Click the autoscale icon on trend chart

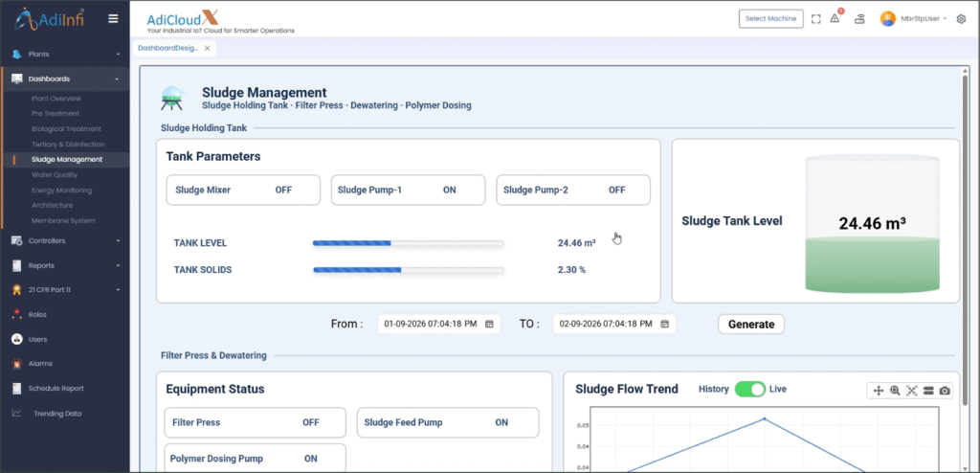[912, 391]
